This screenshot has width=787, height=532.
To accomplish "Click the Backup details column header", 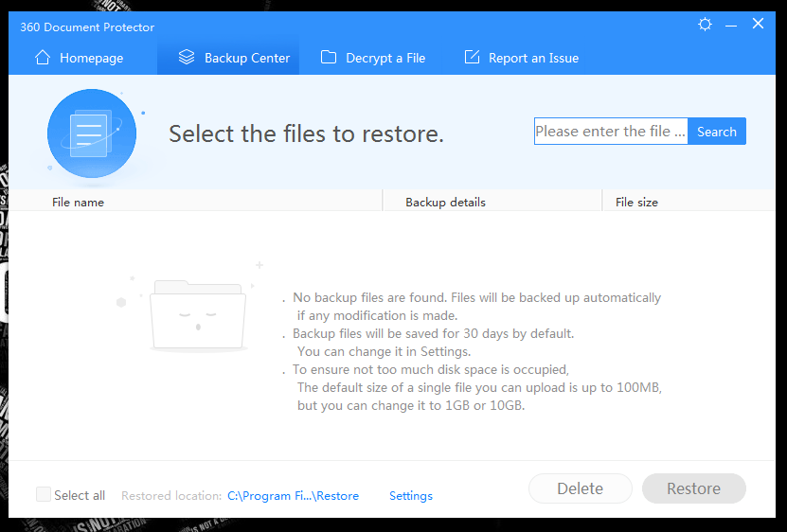I will [x=492, y=202].
